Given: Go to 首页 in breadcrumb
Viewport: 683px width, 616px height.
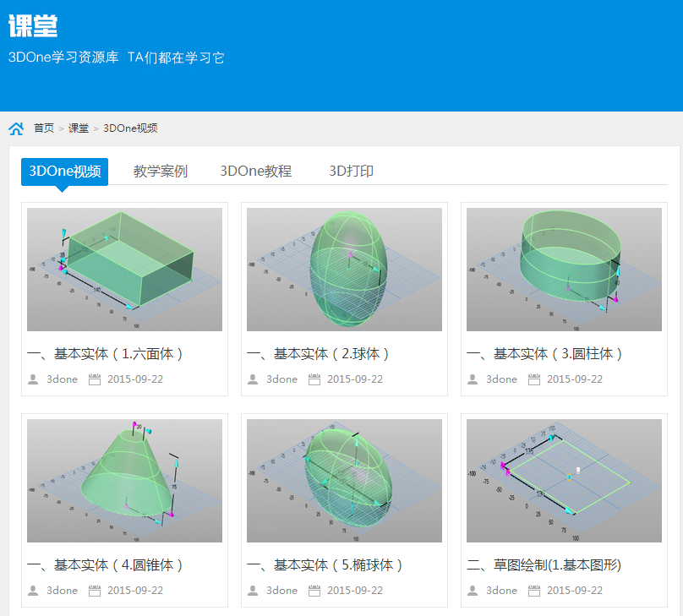Looking at the screenshot, I should [x=44, y=128].
